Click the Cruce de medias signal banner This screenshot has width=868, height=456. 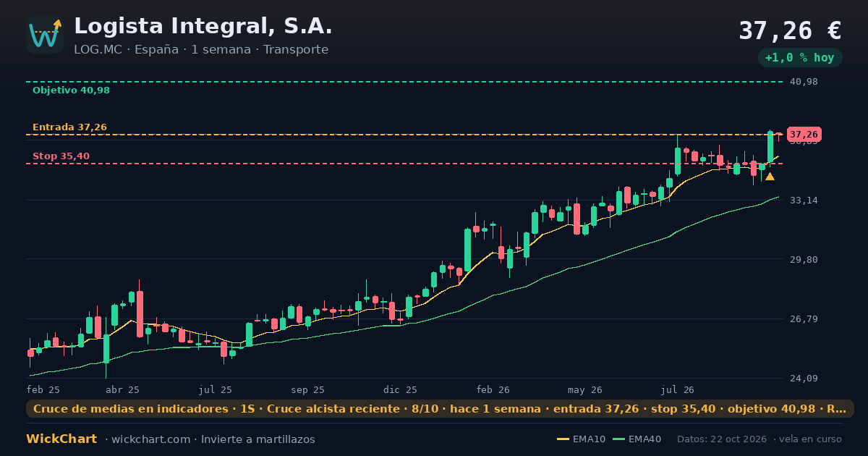click(x=440, y=409)
